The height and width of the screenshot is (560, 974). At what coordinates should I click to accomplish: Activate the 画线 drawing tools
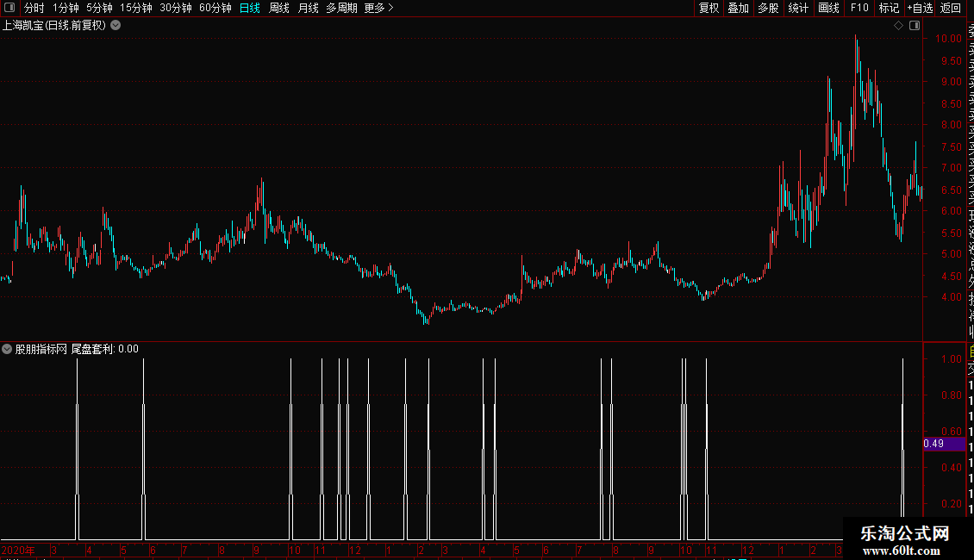click(x=828, y=8)
